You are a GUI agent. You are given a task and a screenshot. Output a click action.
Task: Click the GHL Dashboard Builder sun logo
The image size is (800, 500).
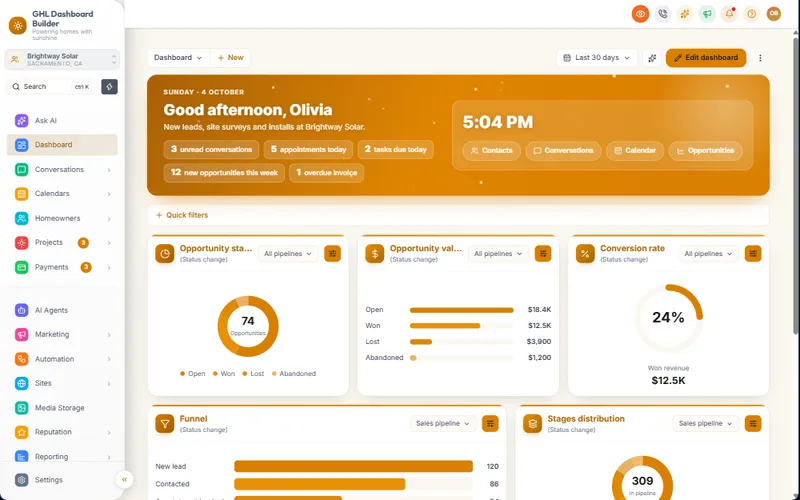coord(18,25)
